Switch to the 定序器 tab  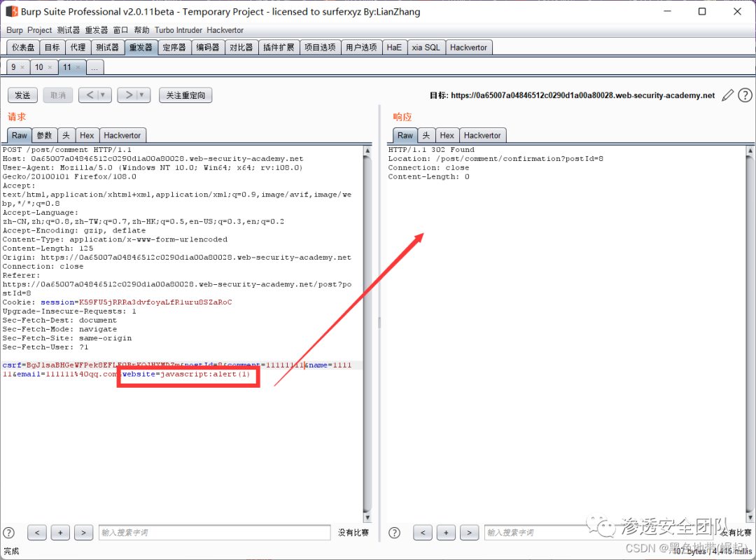174,48
